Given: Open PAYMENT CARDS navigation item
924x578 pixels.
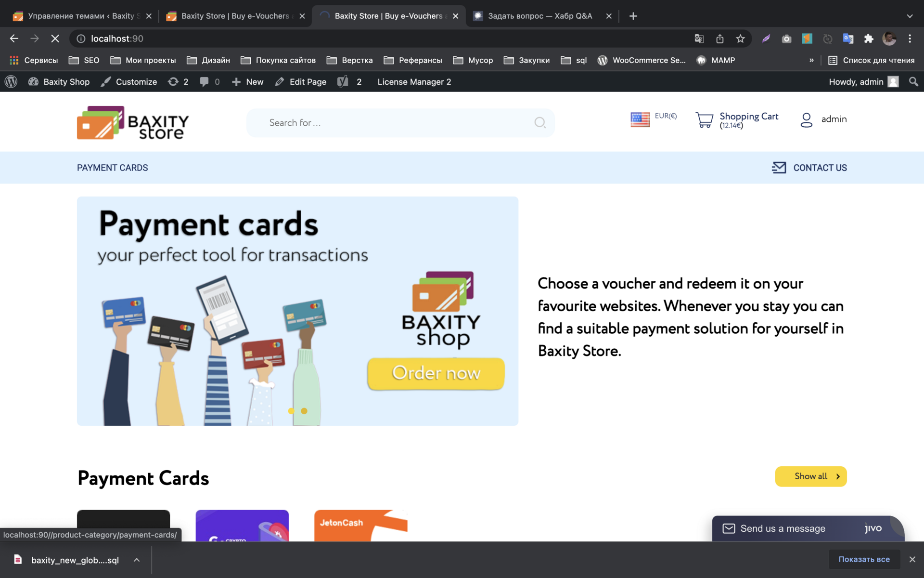Looking at the screenshot, I should click(113, 168).
